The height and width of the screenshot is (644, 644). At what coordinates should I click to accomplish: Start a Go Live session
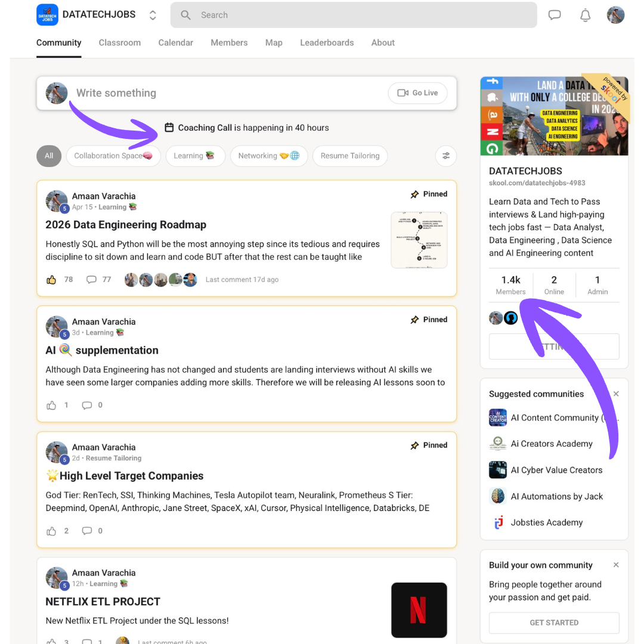417,93
